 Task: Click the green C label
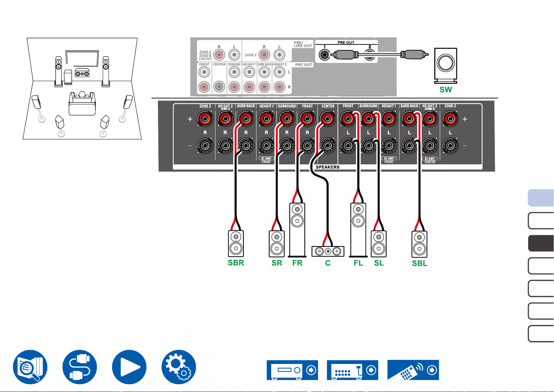pos(328,263)
